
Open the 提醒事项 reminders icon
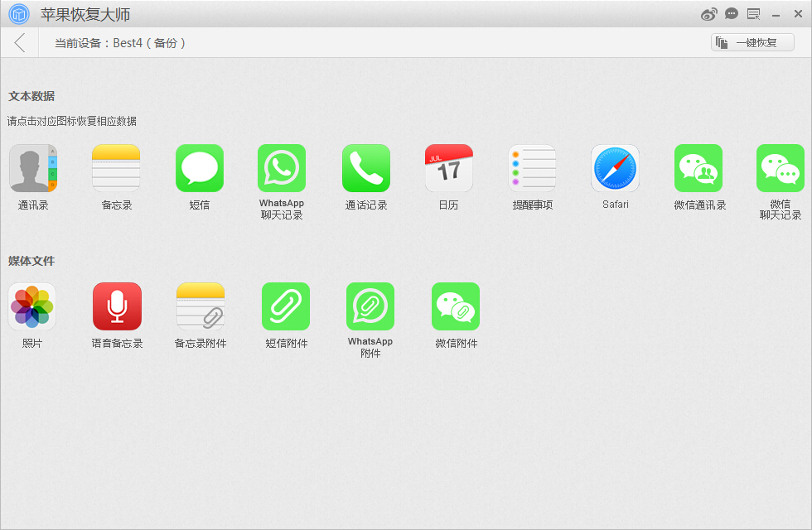532,168
